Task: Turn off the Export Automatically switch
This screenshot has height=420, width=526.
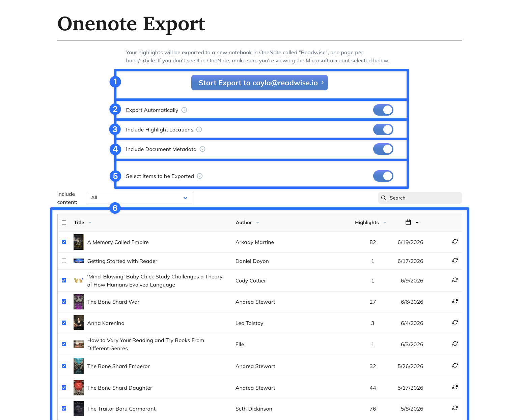Action: 383,110
